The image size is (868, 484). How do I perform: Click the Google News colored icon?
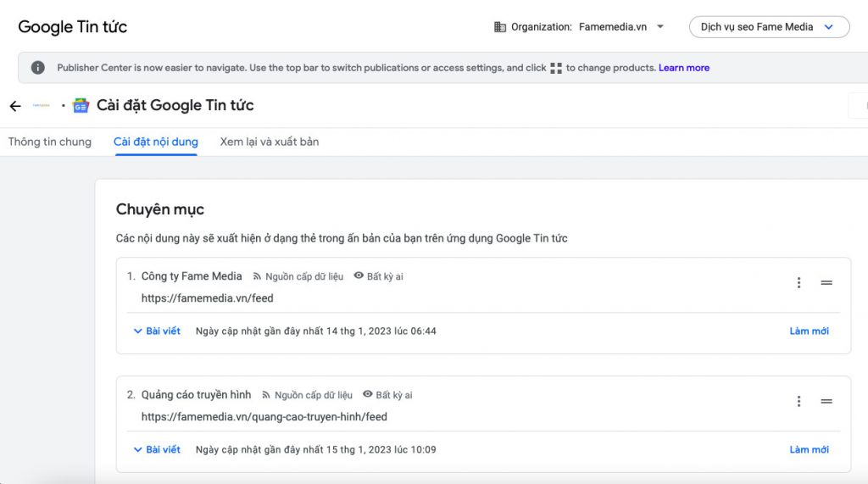[81, 105]
